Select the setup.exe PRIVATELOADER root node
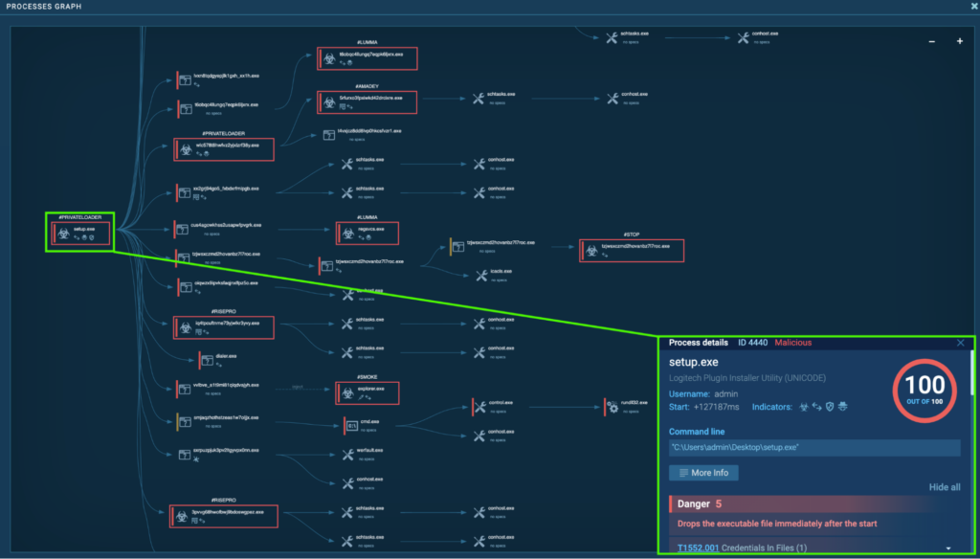This screenshot has height=559, width=980. (x=80, y=233)
